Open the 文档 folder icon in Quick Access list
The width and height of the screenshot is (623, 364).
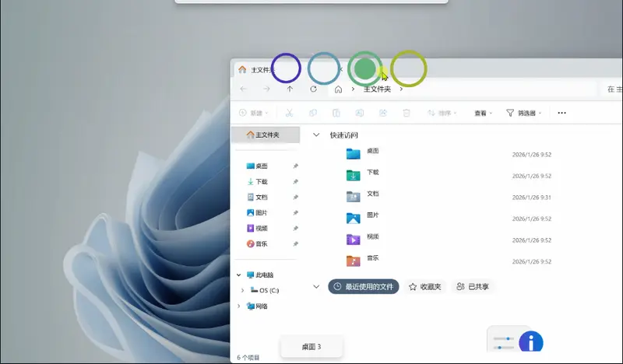[x=354, y=197]
